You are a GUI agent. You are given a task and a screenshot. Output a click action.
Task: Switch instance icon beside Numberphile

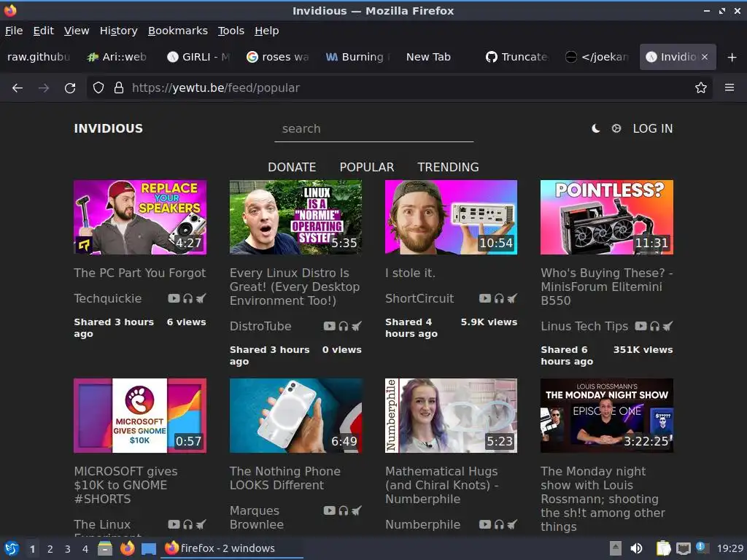(x=512, y=524)
